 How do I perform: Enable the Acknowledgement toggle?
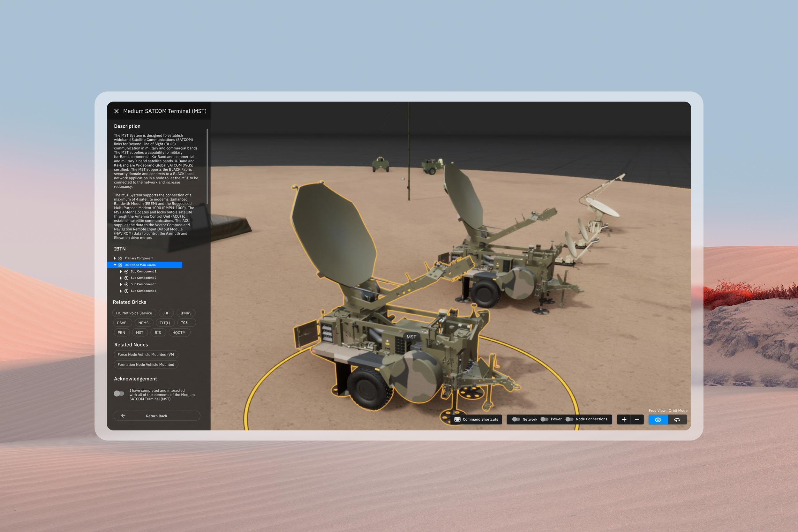point(119,393)
